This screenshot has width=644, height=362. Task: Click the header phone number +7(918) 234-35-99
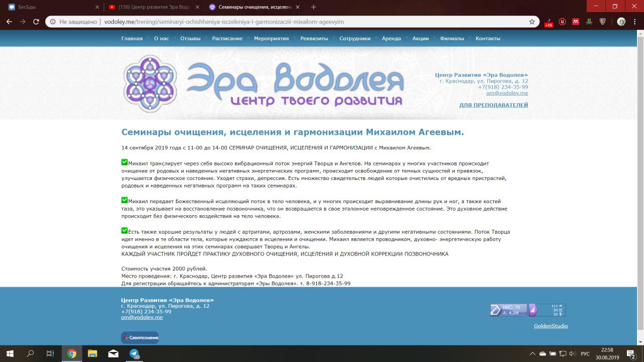(503, 87)
